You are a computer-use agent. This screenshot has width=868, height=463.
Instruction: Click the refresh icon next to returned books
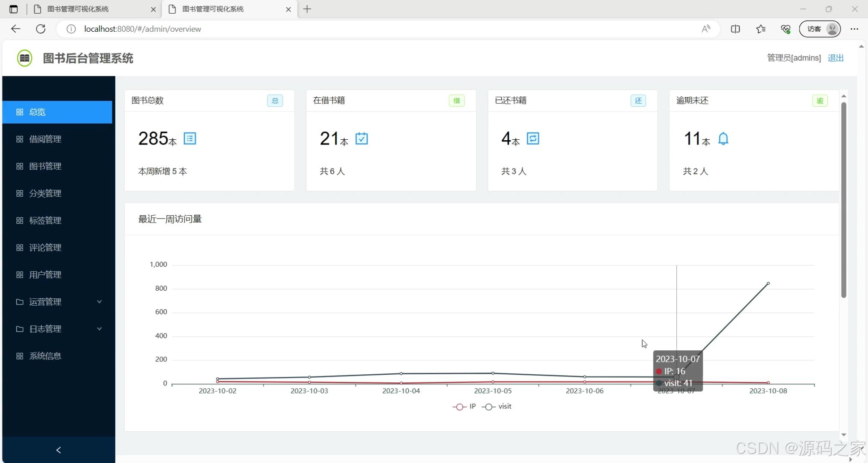tap(533, 138)
